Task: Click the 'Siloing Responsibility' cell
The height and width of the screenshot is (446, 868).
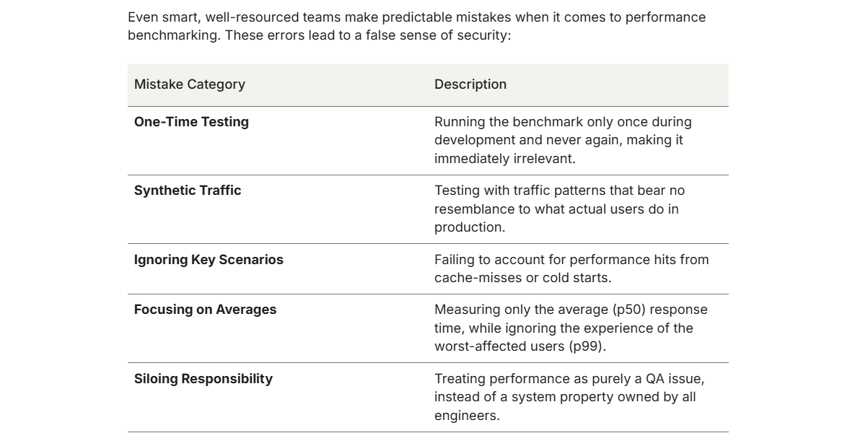Action: click(203, 379)
